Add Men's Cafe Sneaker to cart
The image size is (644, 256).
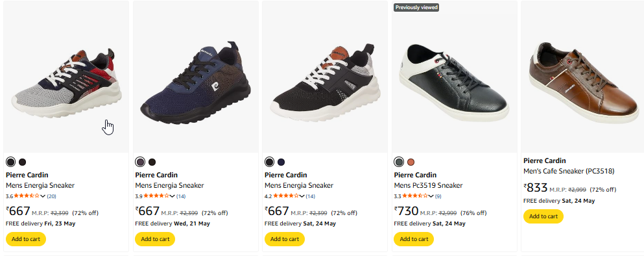click(543, 216)
